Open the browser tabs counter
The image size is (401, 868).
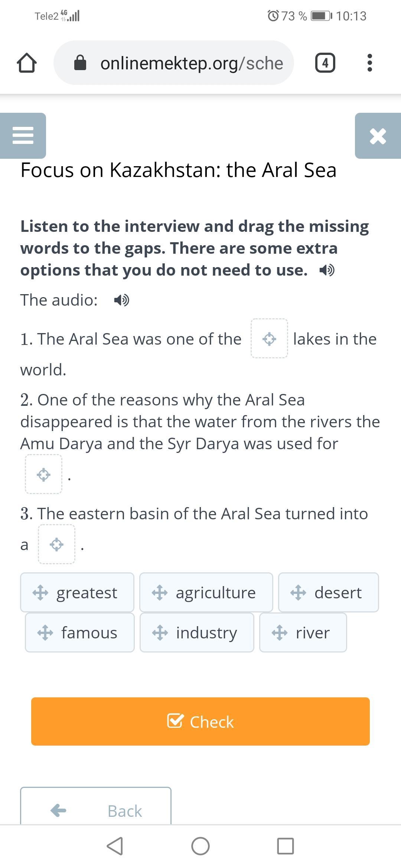click(x=325, y=63)
